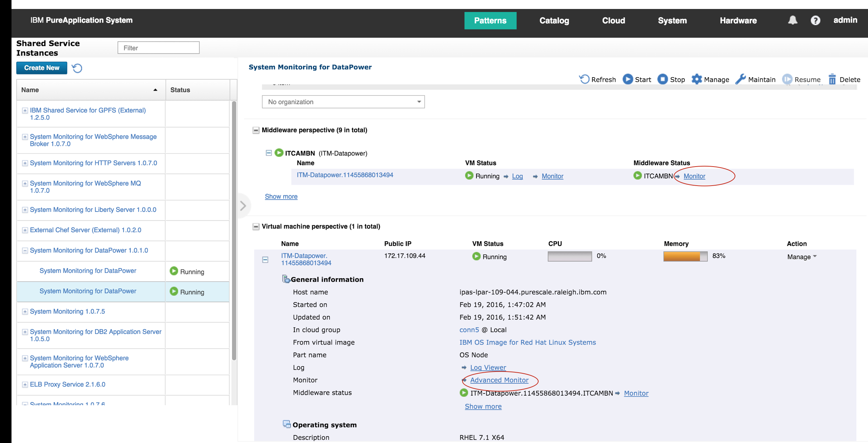Open the Middleware Status Monitor link
868x443 pixels.
tap(694, 176)
